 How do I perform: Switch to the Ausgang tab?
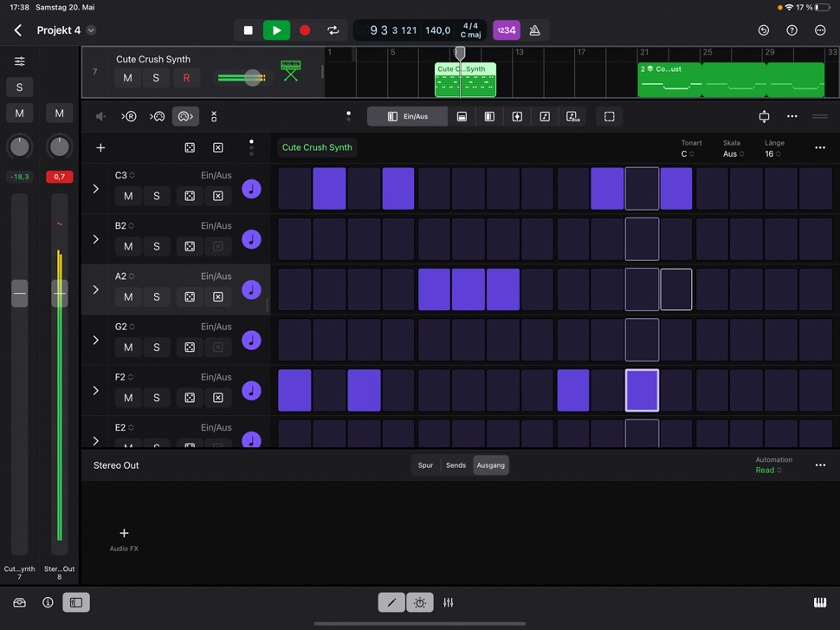[491, 464]
